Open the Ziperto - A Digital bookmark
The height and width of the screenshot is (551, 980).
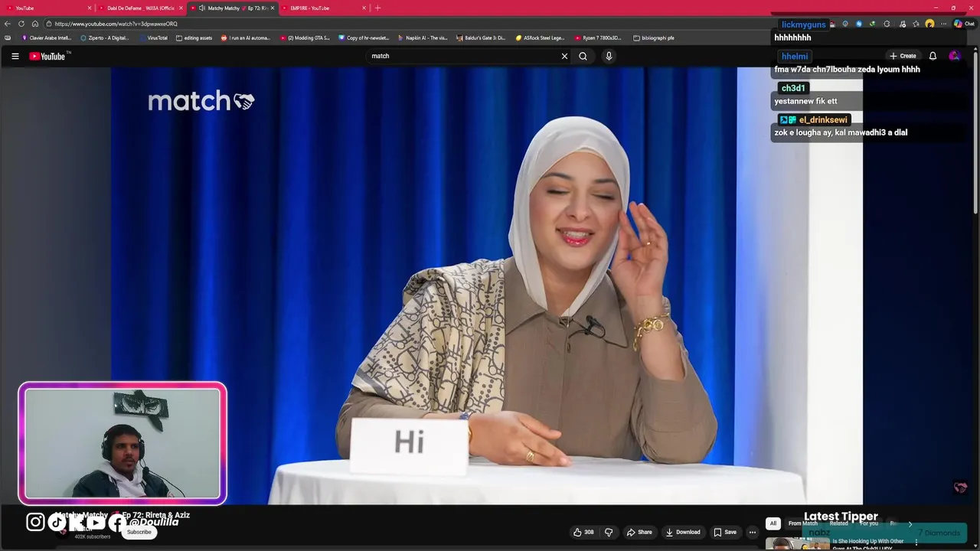[105, 37]
